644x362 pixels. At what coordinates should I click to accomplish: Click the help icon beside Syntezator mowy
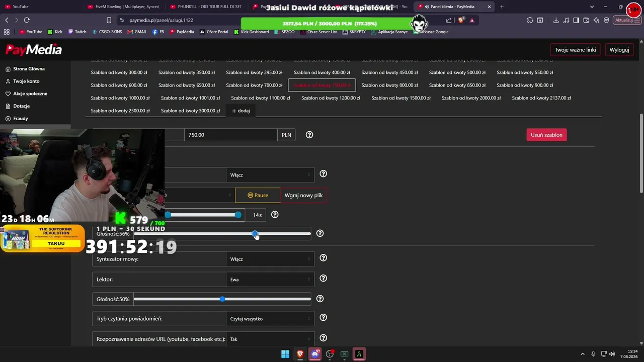click(x=324, y=258)
